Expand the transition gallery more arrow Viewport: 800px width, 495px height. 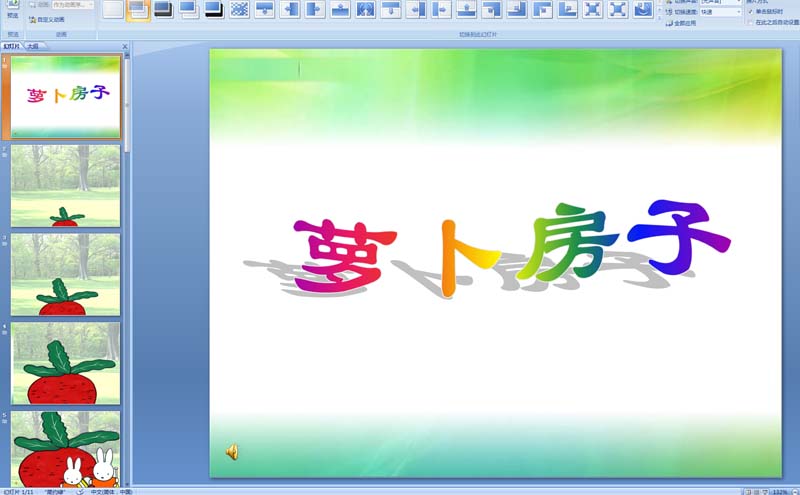coord(659,17)
